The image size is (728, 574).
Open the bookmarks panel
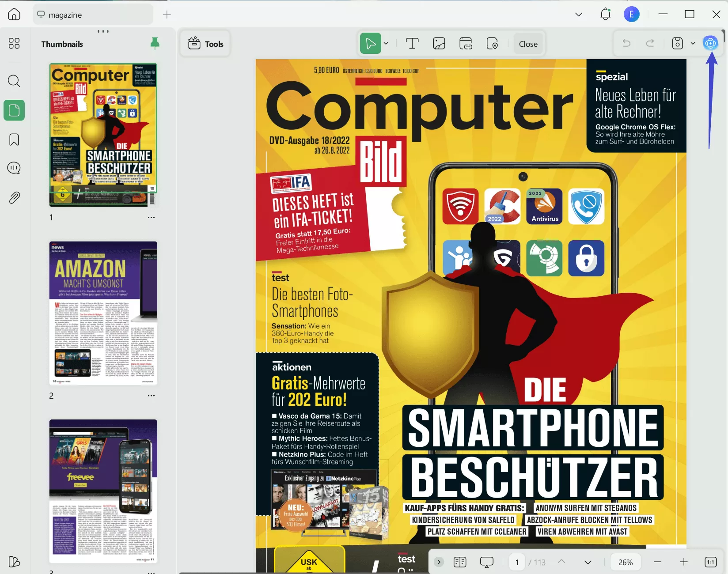[x=14, y=140]
